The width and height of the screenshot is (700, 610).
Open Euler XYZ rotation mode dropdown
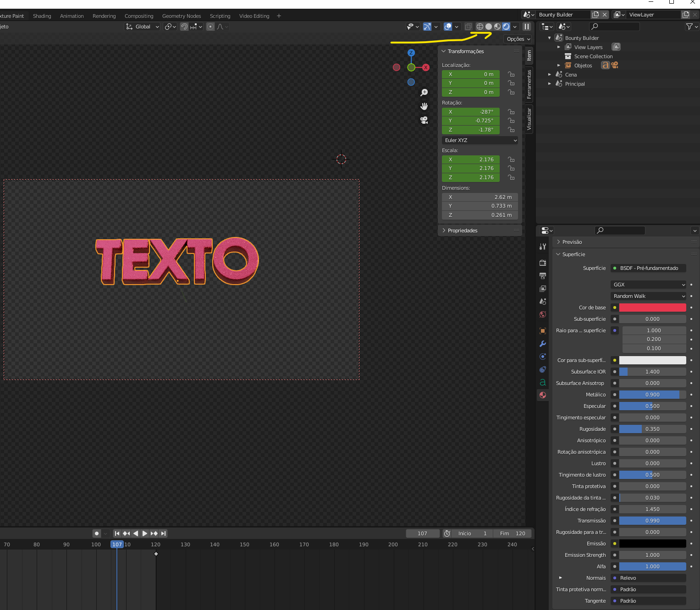tap(480, 140)
